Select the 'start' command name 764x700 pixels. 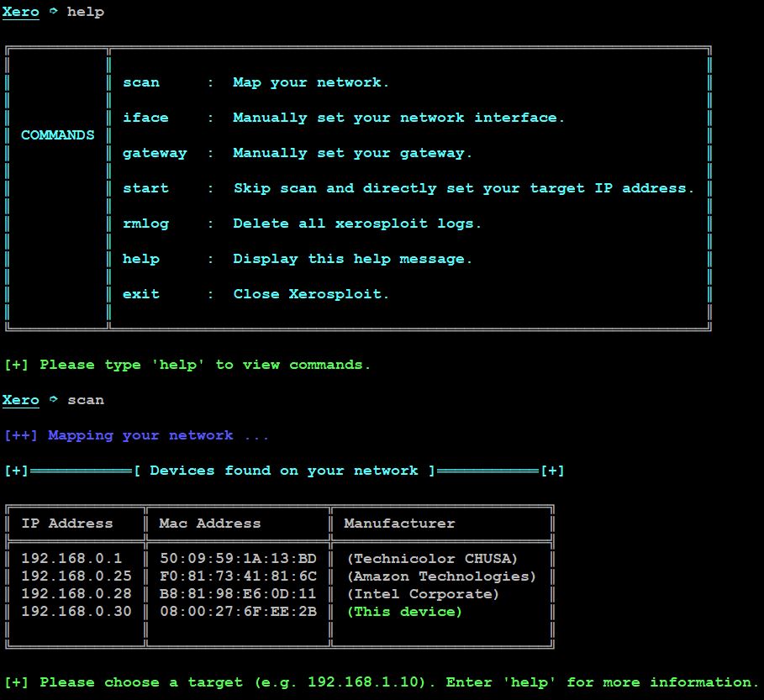click(x=145, y=188)
